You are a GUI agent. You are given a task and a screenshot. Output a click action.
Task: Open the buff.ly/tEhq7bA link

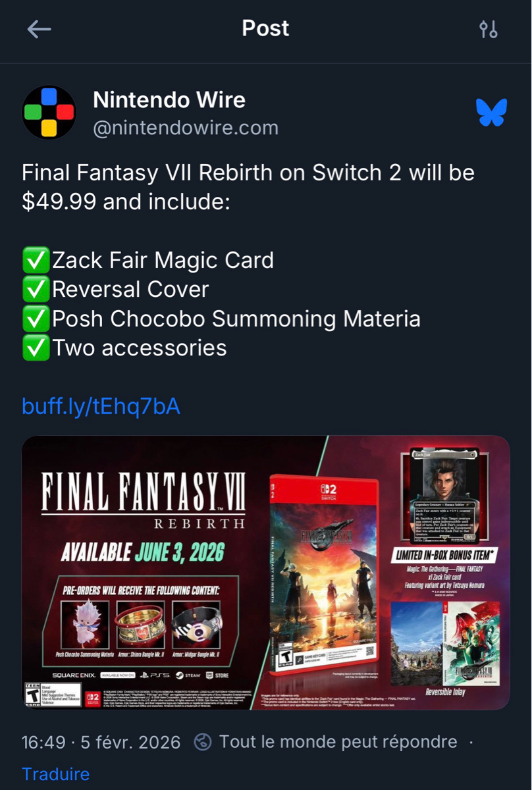click(x=101, y=406)
